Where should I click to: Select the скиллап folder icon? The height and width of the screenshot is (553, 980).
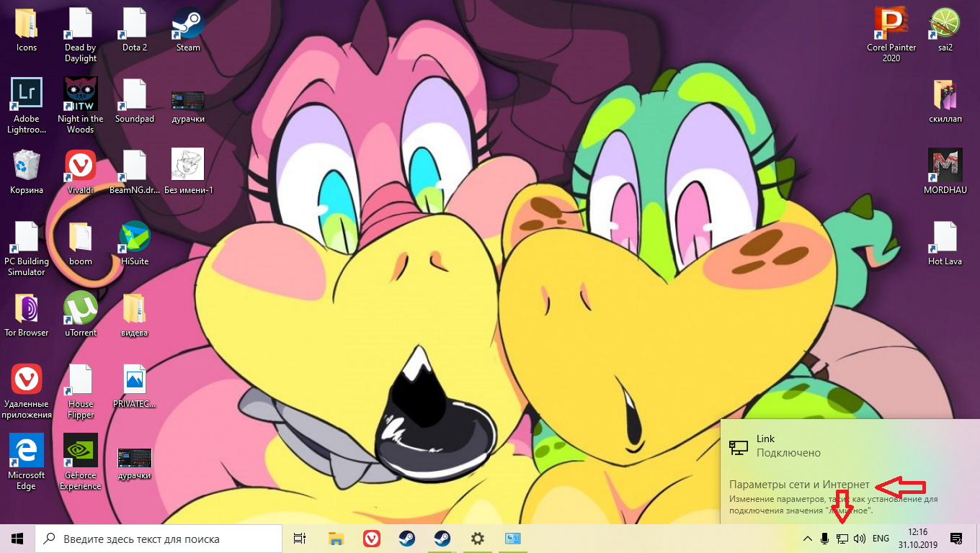(945, 101)
